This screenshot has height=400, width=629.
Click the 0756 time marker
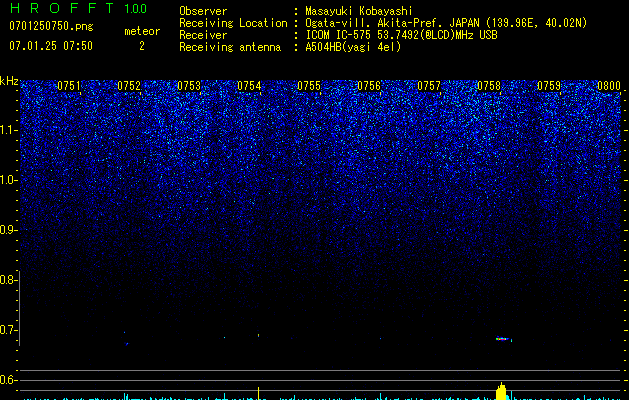click(369, 86)
